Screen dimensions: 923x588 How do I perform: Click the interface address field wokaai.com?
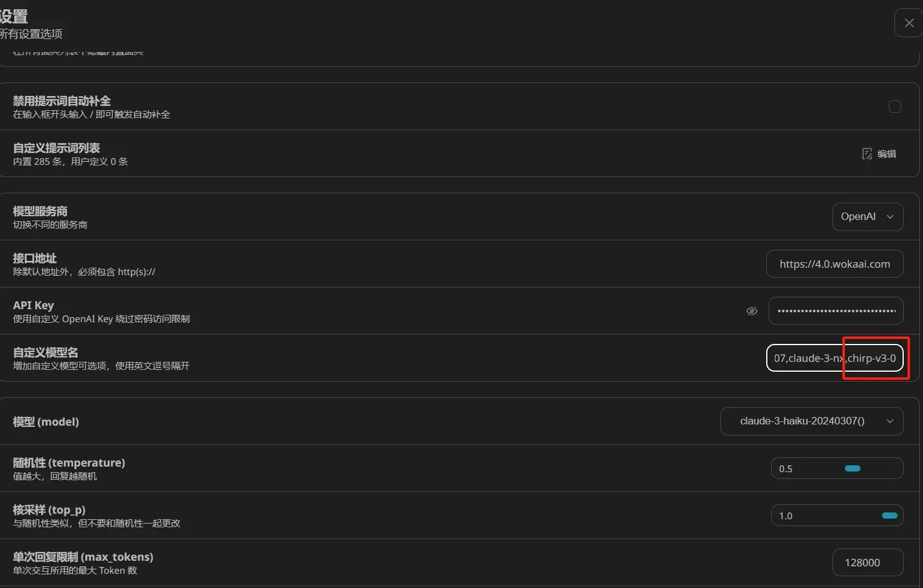pos(834,264)
